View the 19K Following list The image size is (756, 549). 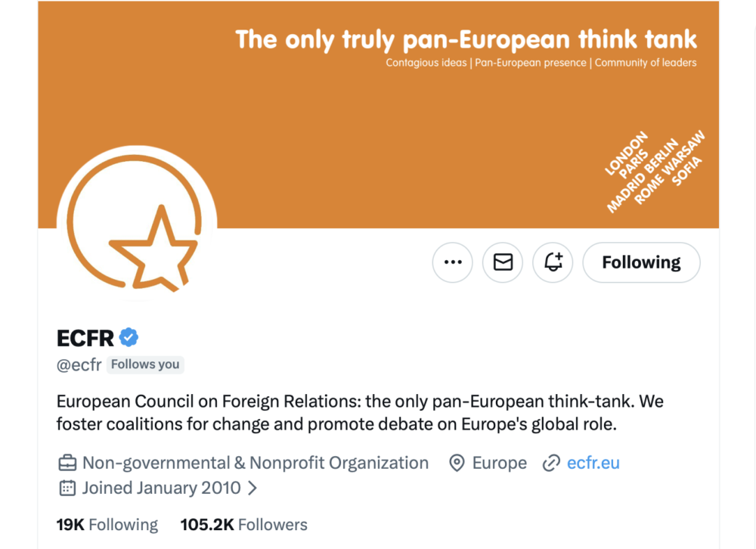[x=107, y=525]
